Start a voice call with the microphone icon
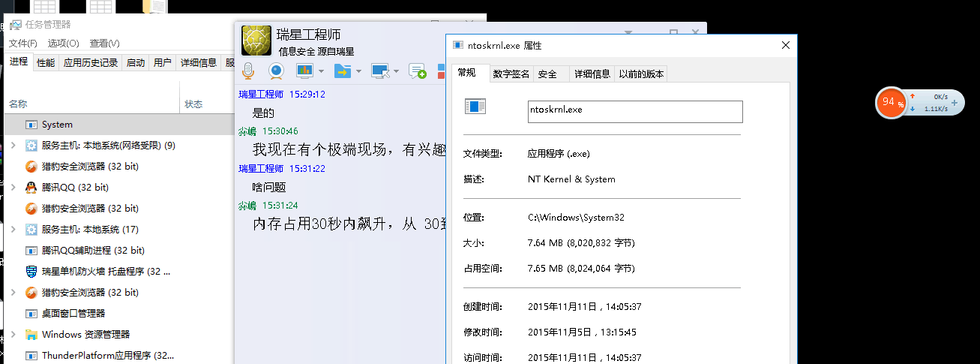The image size is (980, 364). click(x=248, y=71)
